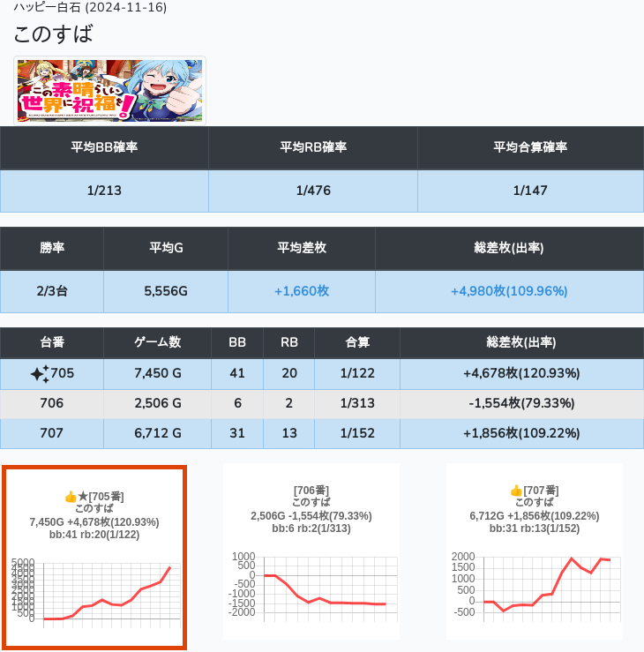Click the +1,660枚 average difference value
This screenshot has width=644, height=652.
(x=302, y=291)
